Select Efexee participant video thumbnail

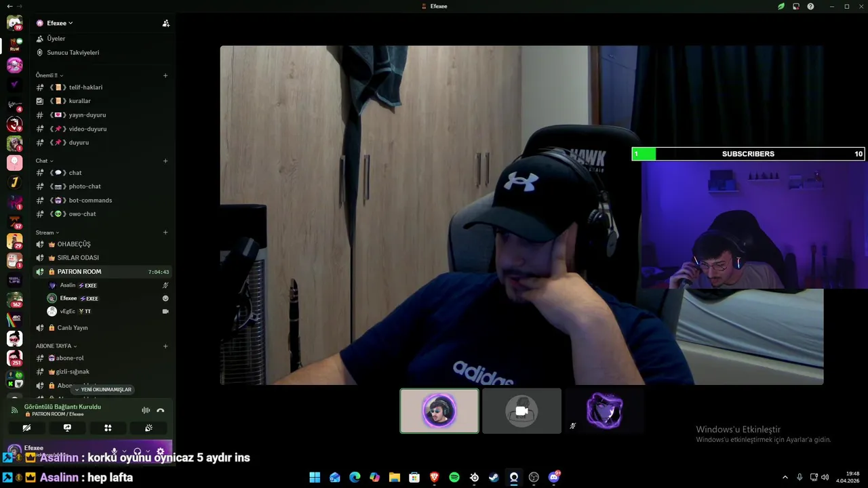coord(439,411)
